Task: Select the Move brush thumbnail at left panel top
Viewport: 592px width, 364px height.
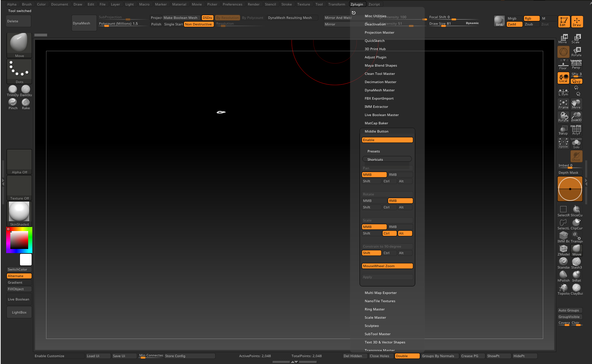Action: tap(19, 45)
